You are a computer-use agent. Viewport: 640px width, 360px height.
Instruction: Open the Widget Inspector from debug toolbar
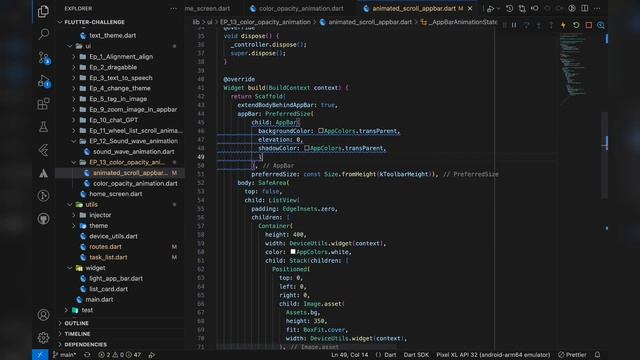(601, 25)
